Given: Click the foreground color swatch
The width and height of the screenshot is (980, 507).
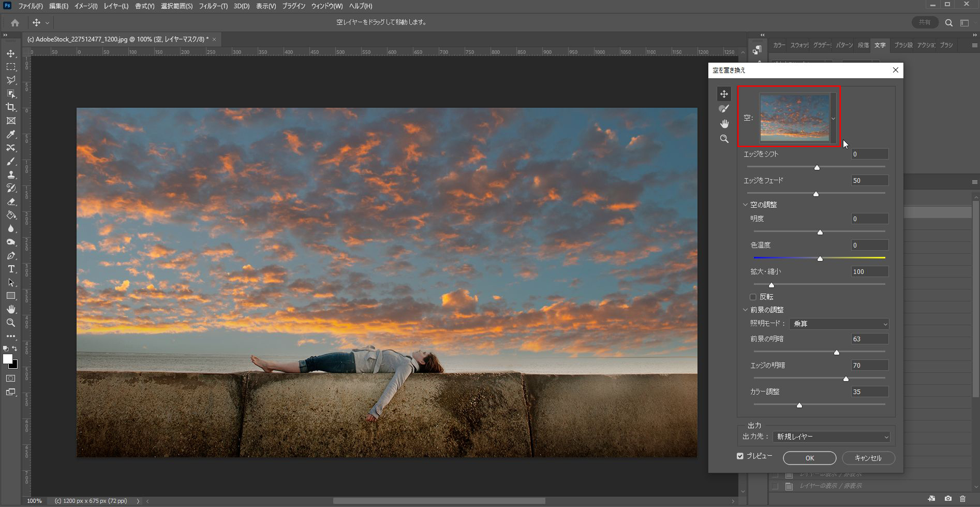Looking at the screenshot, I should pyautogui.click(x=8, y=359).
